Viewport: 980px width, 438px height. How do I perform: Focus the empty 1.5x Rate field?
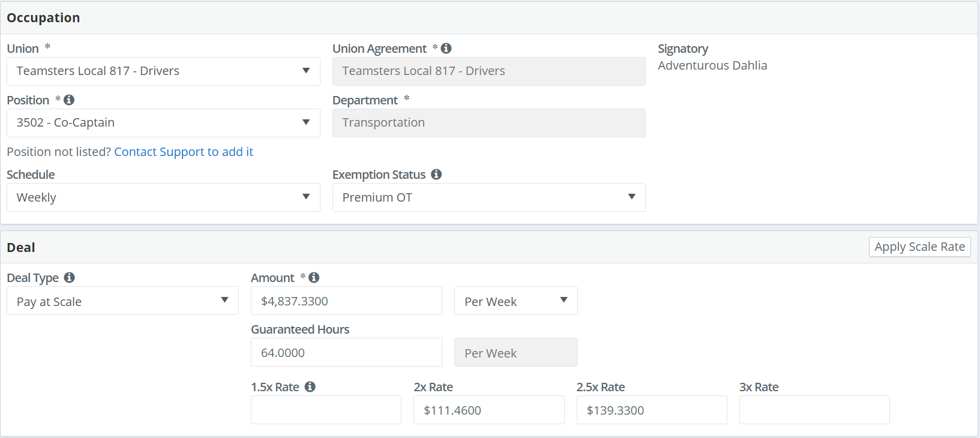326,410
